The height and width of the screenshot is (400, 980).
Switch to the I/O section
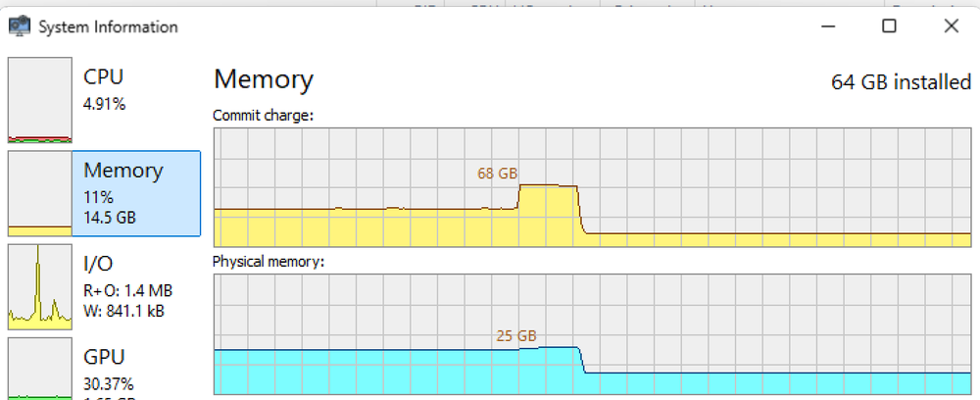[98, 264]
